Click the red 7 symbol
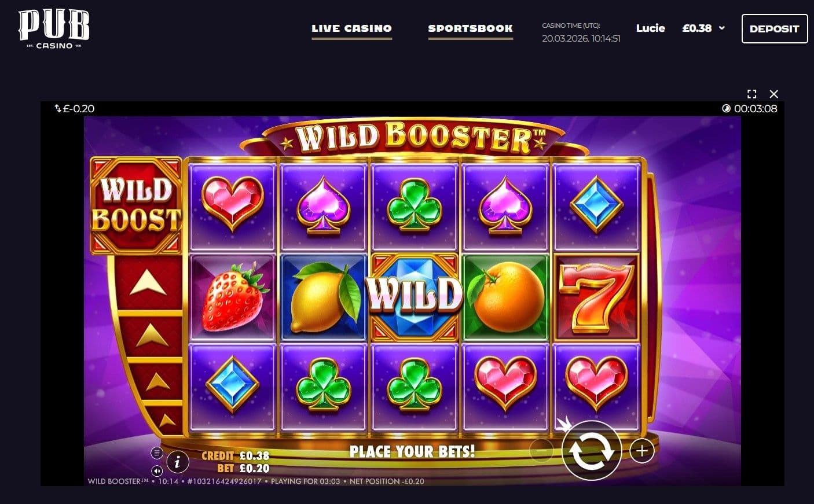 tap(596, 296)
